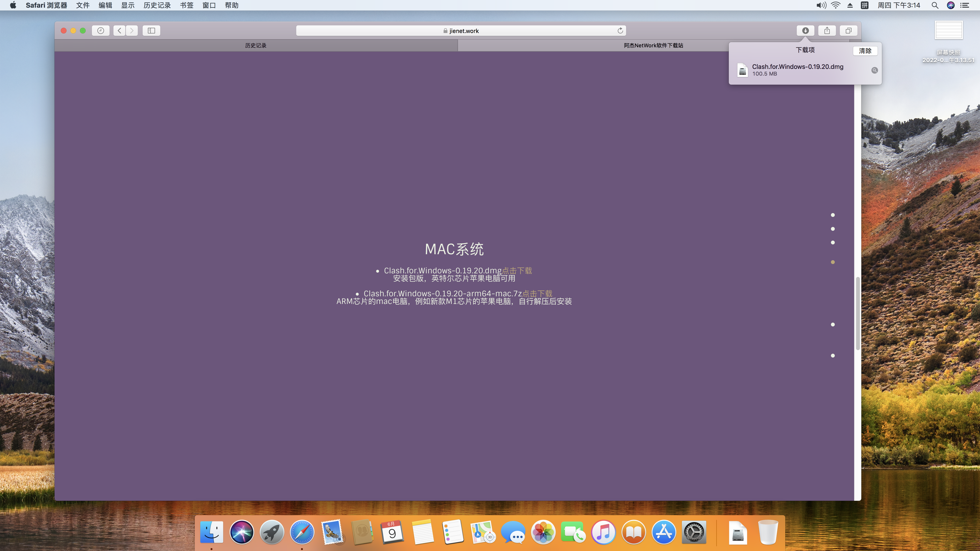Launch Siri from the Dock

[242, 532]
